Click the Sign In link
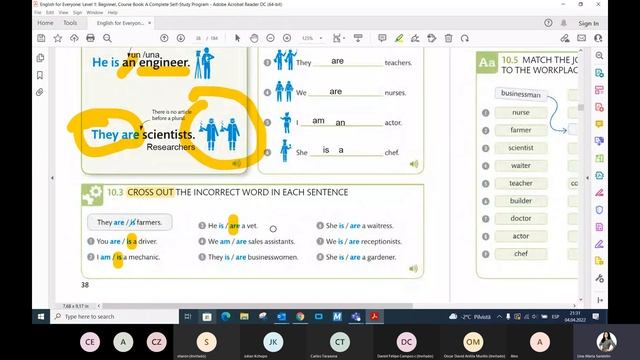640x360 pixels. [589, 23]
